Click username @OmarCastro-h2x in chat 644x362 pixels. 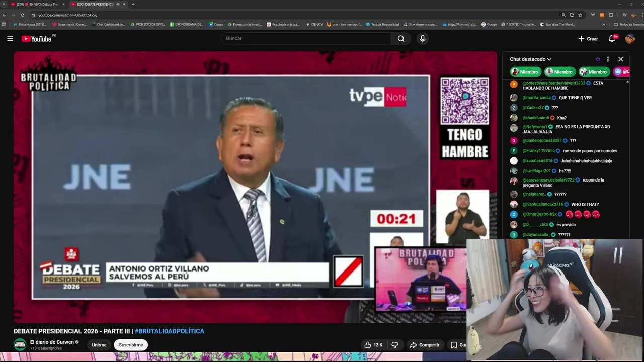[539, 214]
